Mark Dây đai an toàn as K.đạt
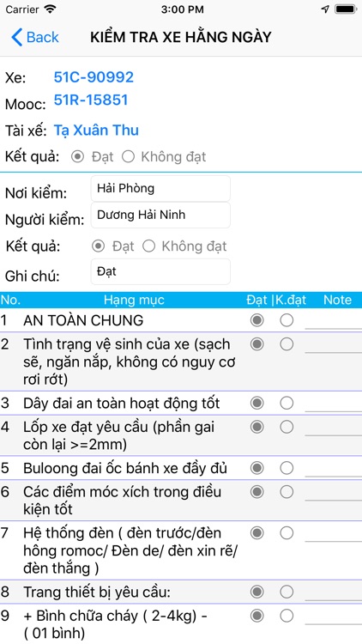The height and width of the screenshot is (644, 362). click(x=287, y=404)
